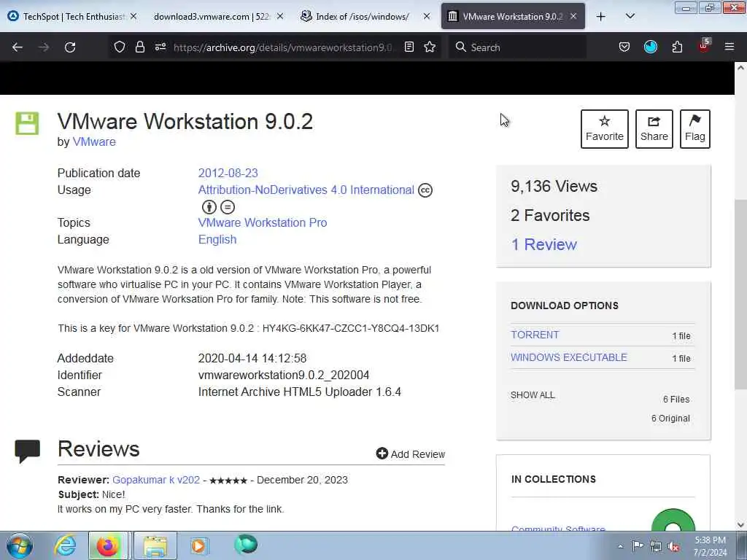Click the Firefox taskbar icon
Screen dimensions: 747x560
coord(108,545)
